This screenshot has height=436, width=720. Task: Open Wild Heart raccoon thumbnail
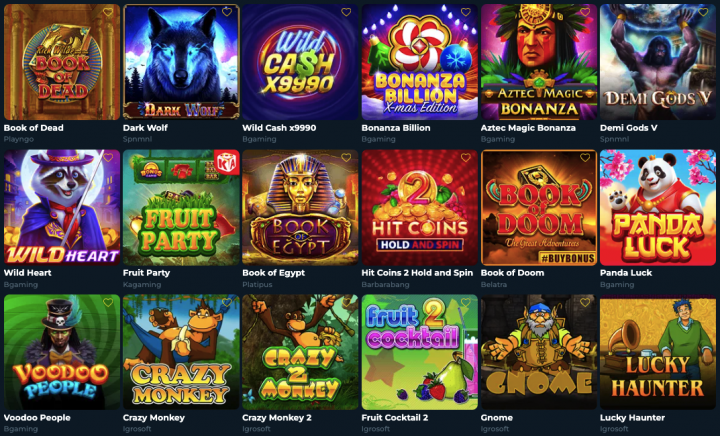(x=62, y=207)
